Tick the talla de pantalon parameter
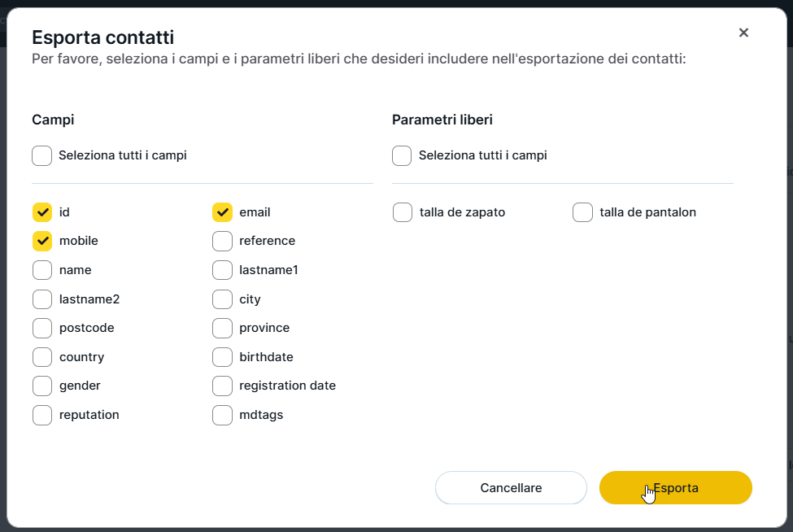793x532 pixels. [x=582, y=212]
